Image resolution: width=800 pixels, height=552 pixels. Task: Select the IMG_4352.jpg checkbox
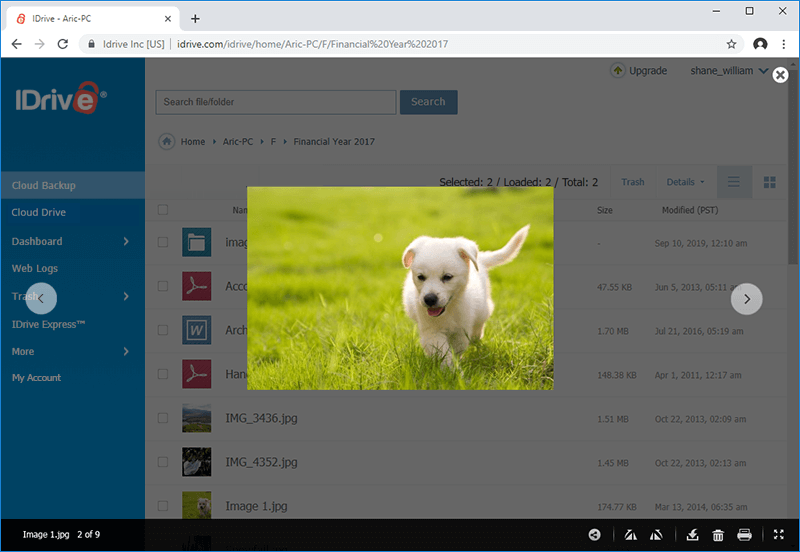point(163,462)
